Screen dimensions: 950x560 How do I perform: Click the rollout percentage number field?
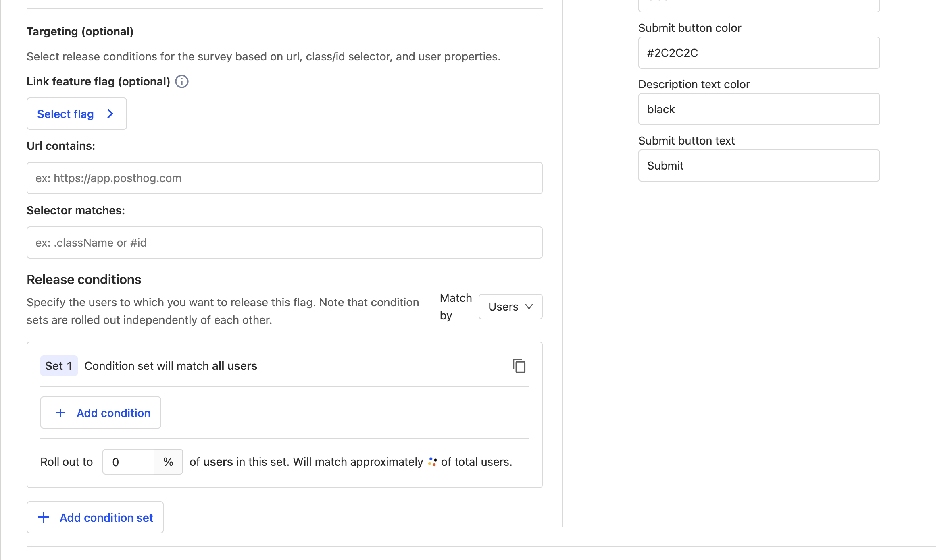pyautogui.click(x=128, y=462)
